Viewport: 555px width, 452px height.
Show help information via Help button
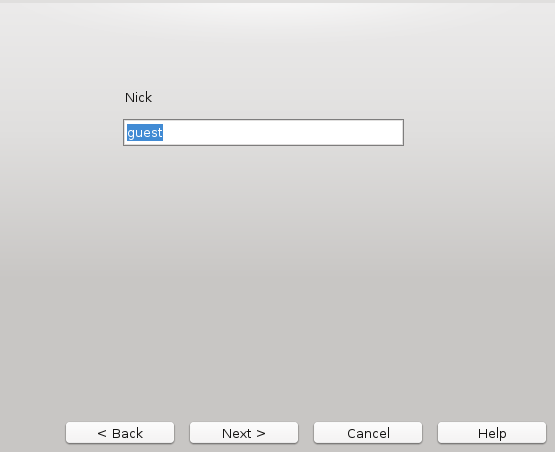click(x=492, y=433)
